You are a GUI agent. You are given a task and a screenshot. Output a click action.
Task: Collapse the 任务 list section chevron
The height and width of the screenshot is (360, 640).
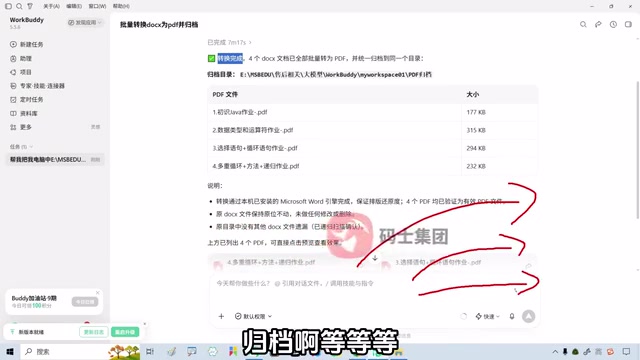click(31, 147)
